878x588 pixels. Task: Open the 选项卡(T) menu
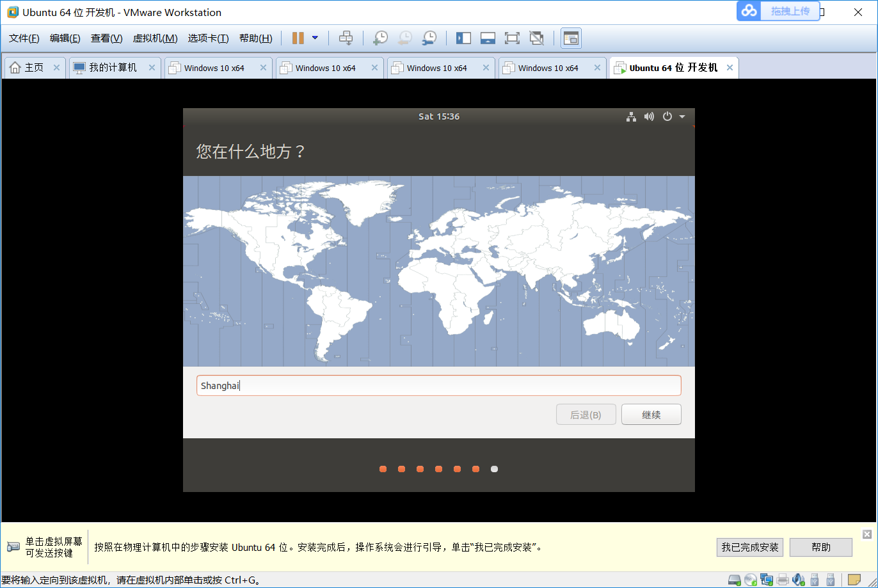(x=208, y=38)
